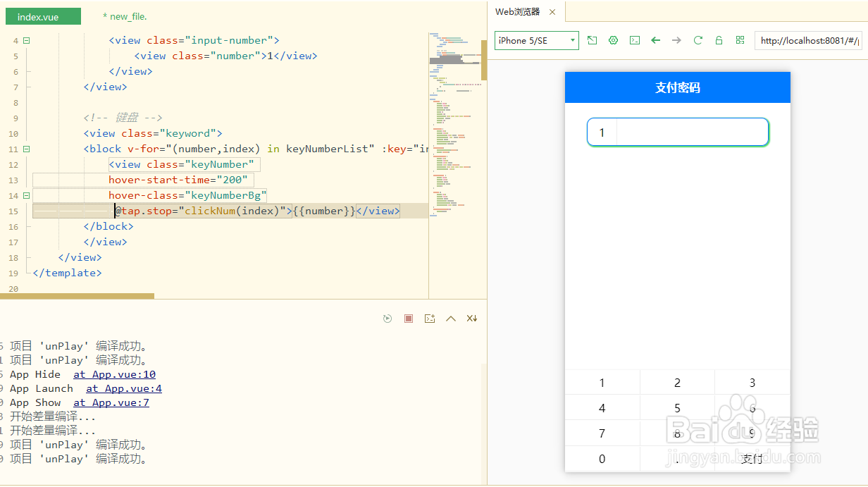Screen dimensions: 868x487
Task: Tap keypad number 4 in preview
Action: point(602,408)
